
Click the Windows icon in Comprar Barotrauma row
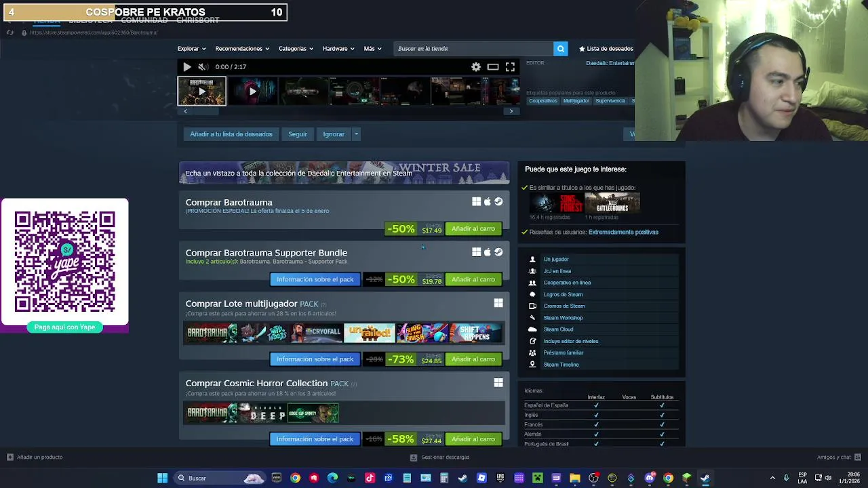[x=477, y=201]
